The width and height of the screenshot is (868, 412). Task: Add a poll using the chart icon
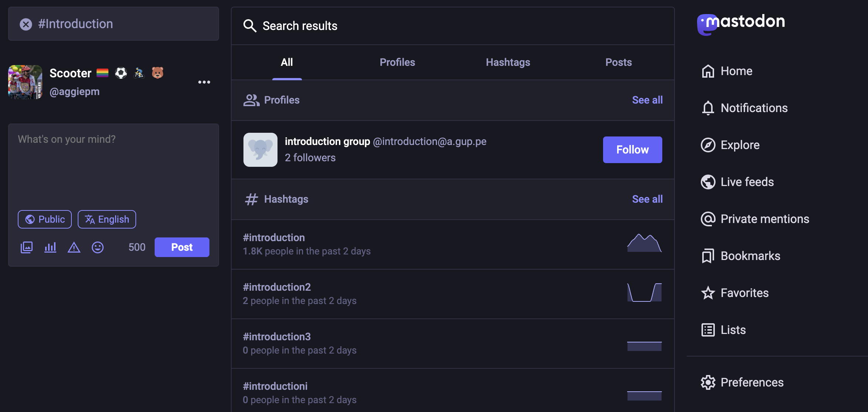click(50, 247)
